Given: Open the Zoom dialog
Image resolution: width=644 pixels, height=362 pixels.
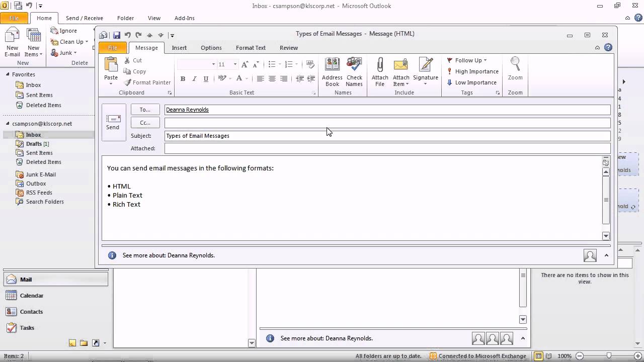Looking at the screenshot, I should click(x=515, y=69).
